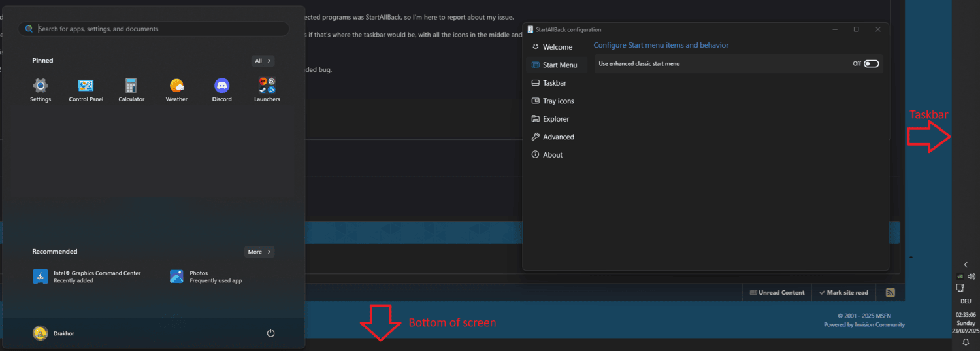Screen dimensions: 980x351
Task: Launch Discord from the pinned apps
Action: (x=222, y=90)
